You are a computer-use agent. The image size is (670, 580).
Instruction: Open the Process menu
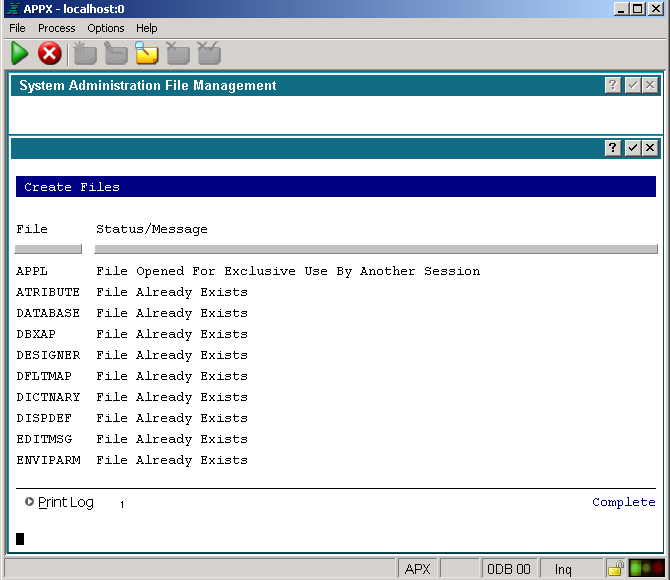[x=56, y=28]
